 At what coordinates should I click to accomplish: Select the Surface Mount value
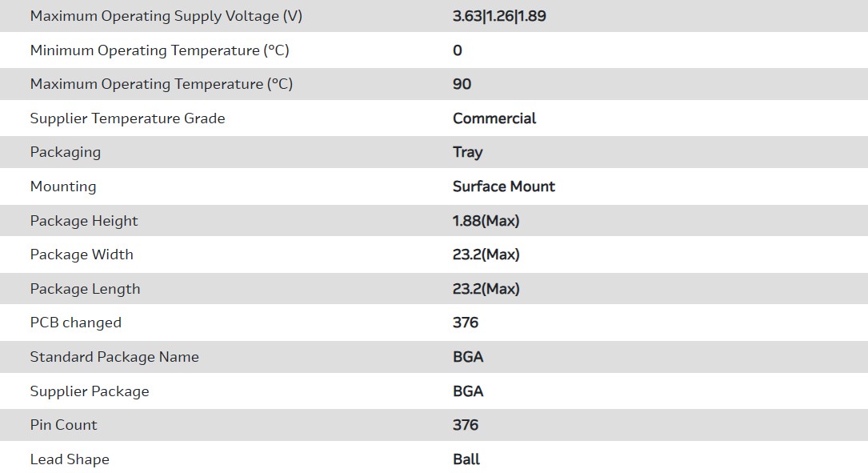(503, 186)
